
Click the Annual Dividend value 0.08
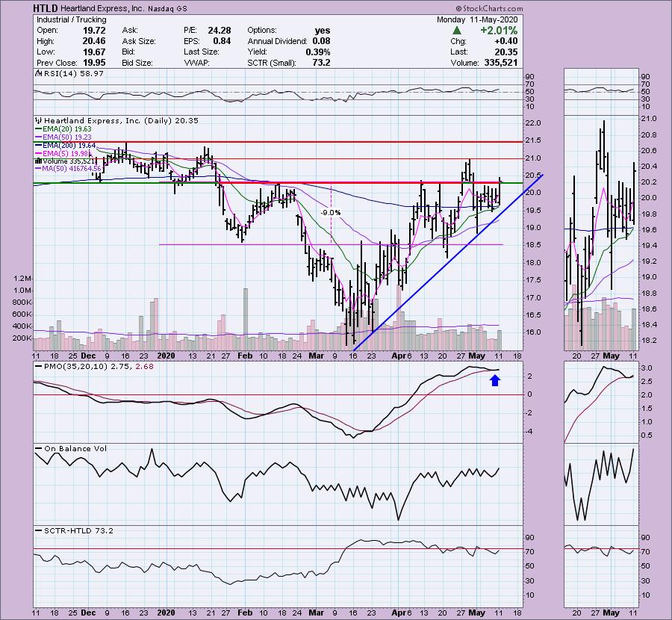coord(321,41)
